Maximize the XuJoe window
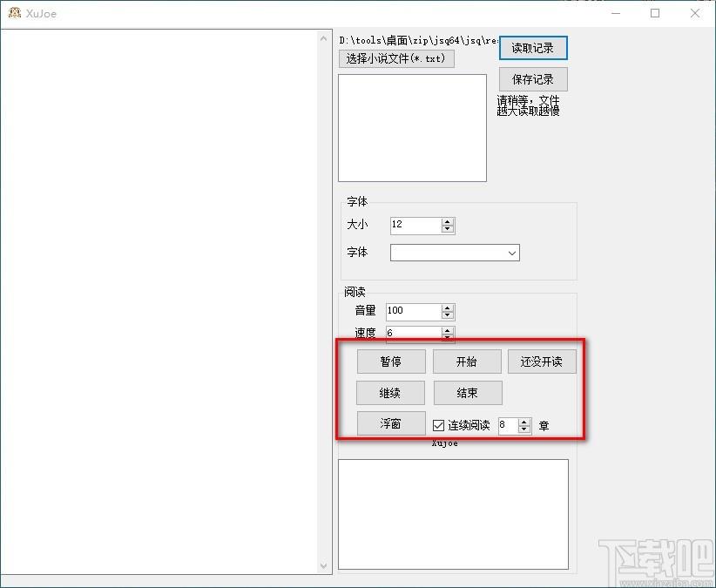The width and height of the screenshot is (716, 588). pos(655,13)
